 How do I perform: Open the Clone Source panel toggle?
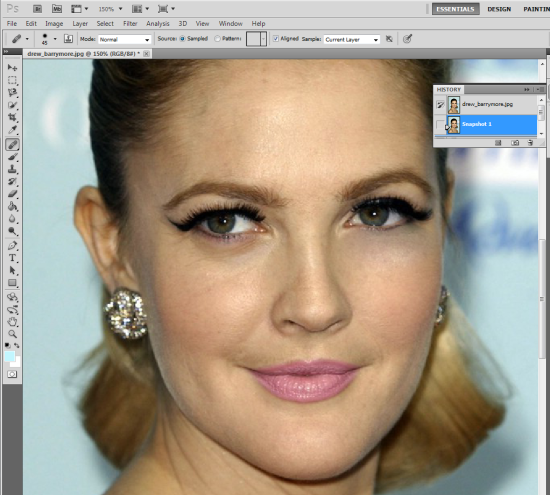coord(68,39)
